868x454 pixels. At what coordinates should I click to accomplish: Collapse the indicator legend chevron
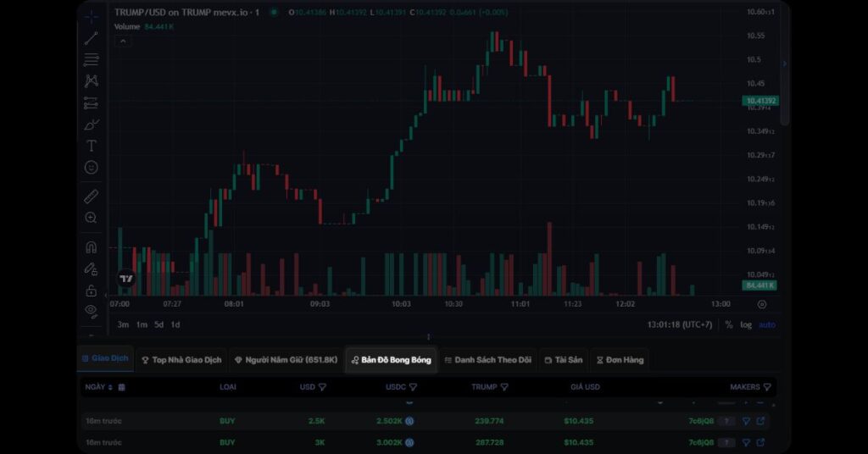coord(123,41)
